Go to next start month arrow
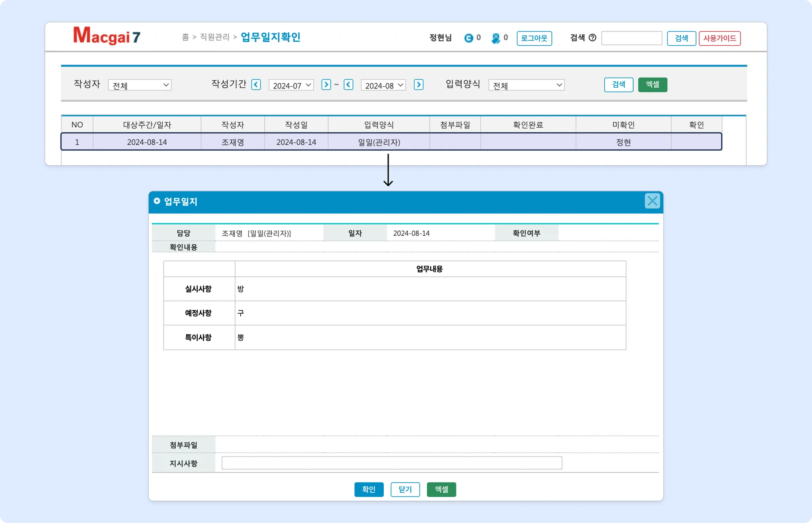 click(x=326, y=85)
